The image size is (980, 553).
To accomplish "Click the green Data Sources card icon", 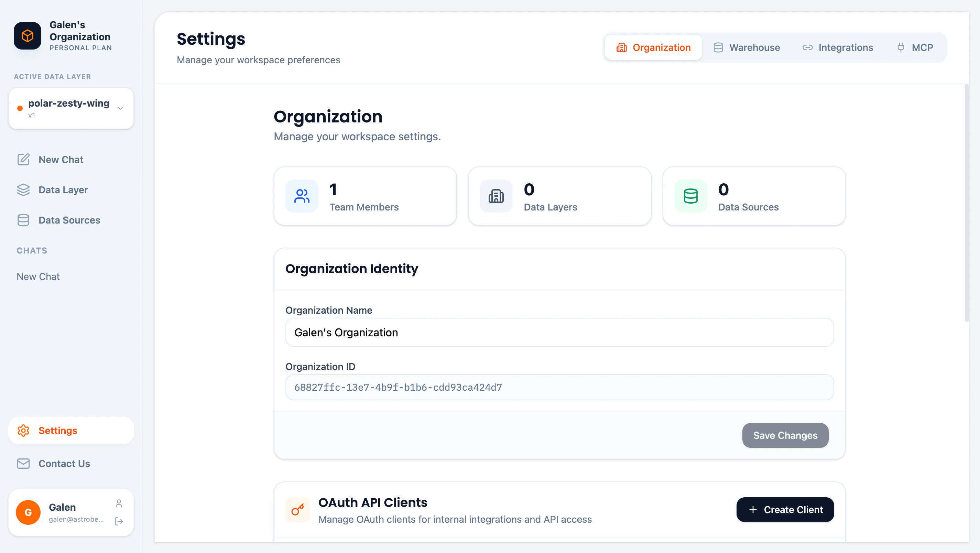I will pos(690,196).
